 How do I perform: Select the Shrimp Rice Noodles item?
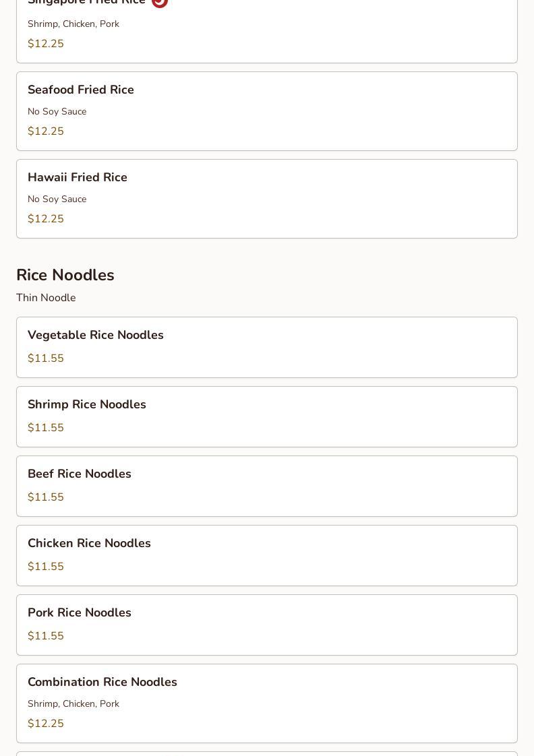[x=87, y=404]
